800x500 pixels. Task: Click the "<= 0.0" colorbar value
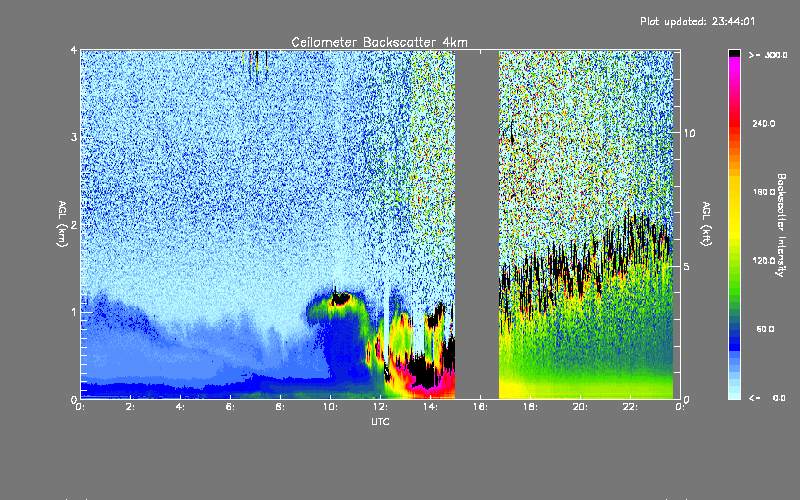click(x=767, y=398)
